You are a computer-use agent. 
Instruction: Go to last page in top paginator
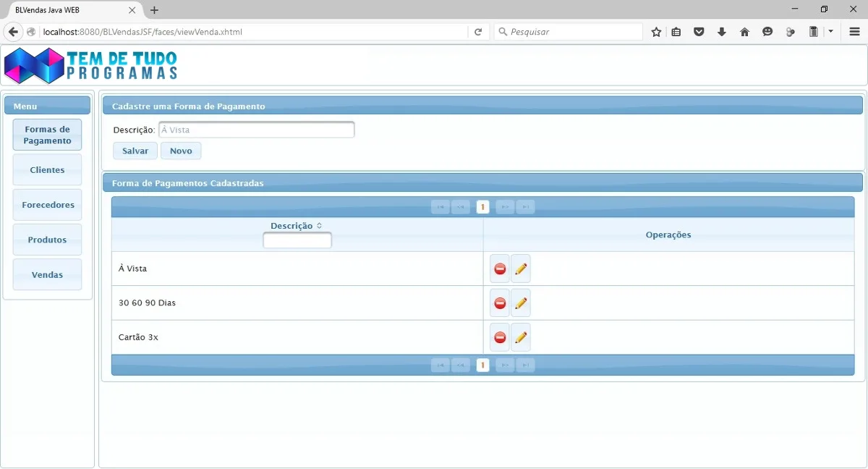pos(526,207)
